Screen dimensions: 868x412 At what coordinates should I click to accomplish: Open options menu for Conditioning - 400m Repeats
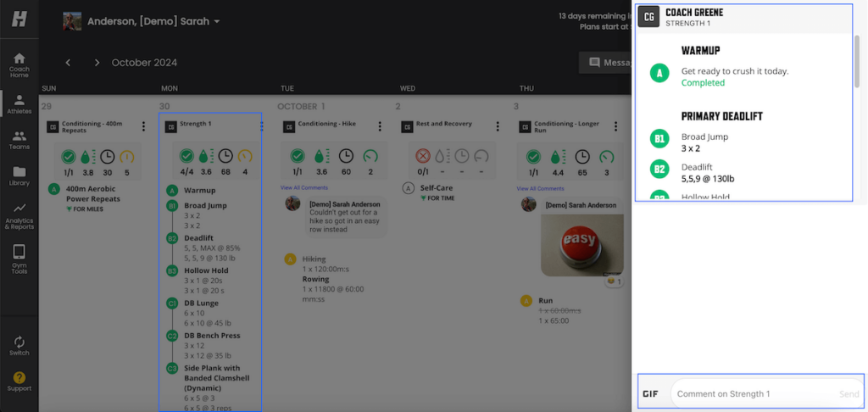coord(143,127)
